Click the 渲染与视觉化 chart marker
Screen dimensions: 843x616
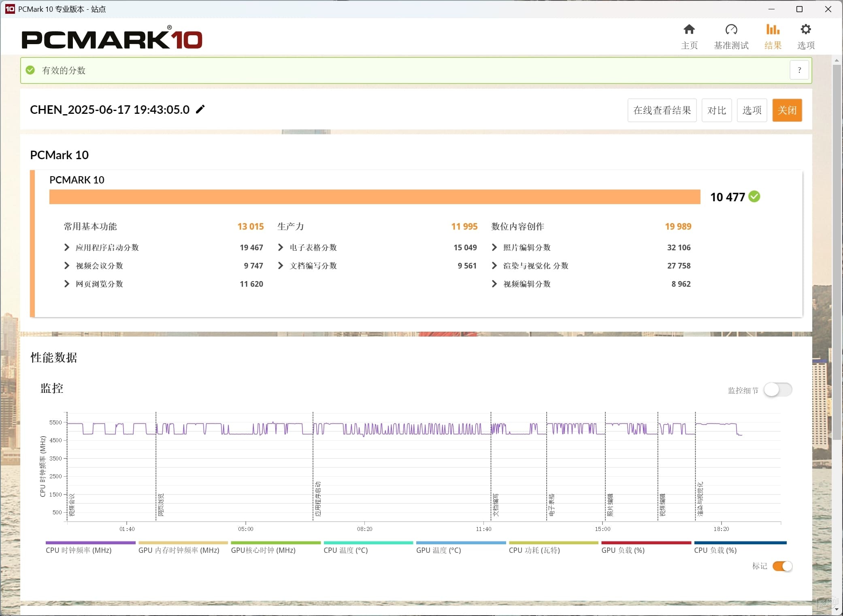pyautogui.click(x=700, y=499)
